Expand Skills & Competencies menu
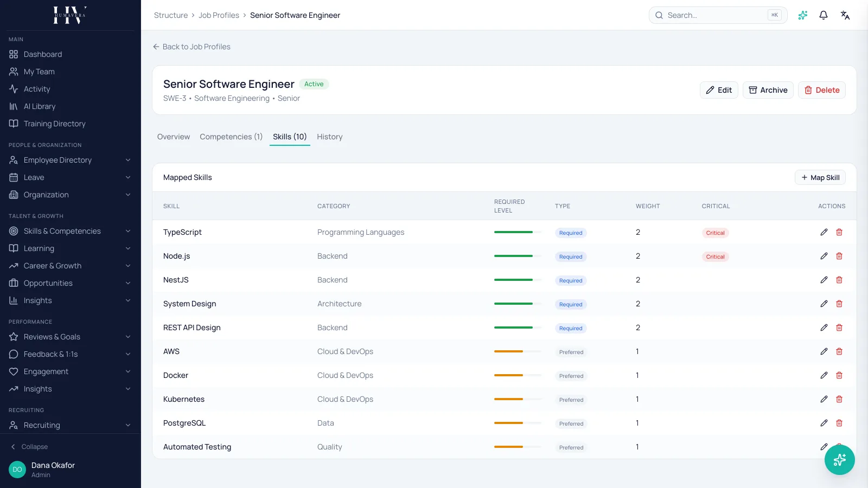This screenshot has width=868, height=488. click(x=70, y=231)
